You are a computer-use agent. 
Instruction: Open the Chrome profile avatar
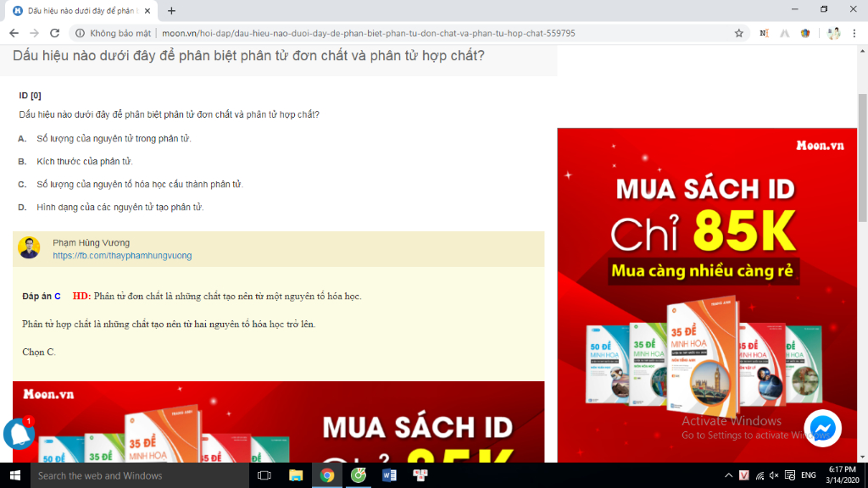[x=834, y=33]
